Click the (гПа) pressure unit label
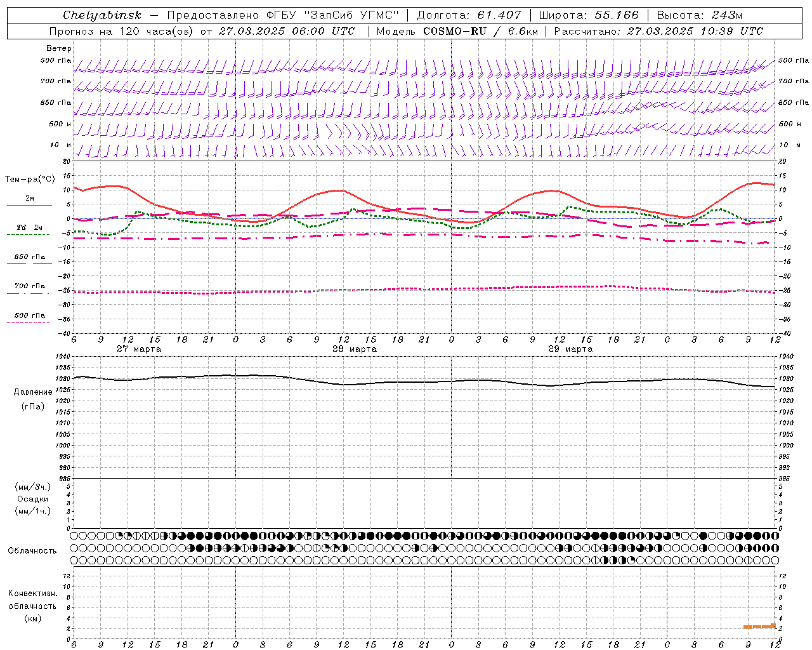The image size is (812, 650). [x=33, y=406]
